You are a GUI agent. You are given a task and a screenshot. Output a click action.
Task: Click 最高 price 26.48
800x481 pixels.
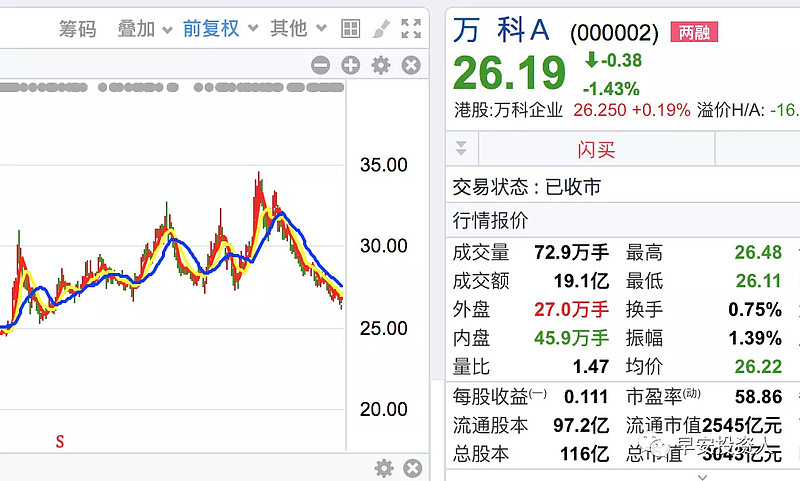[x=758, y=252]
